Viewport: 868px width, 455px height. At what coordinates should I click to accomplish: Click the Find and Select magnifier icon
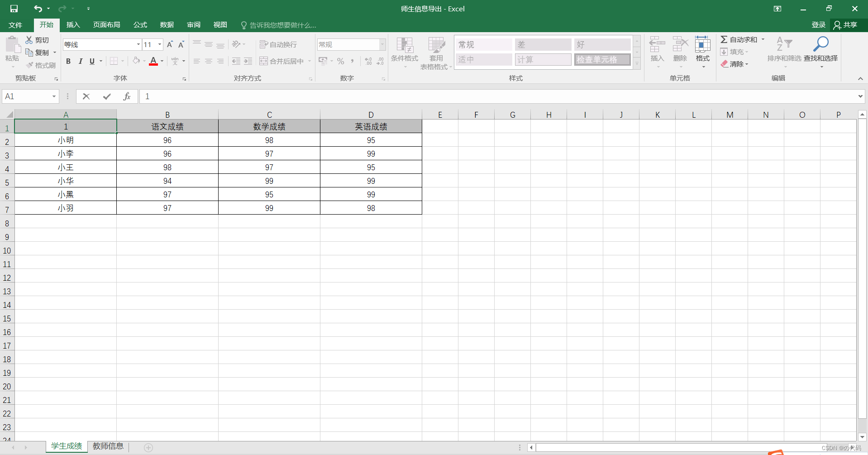tap(820, 44)
